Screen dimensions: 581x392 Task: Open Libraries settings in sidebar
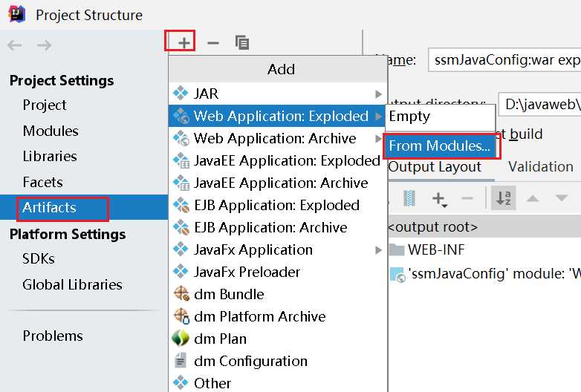coord(50,156)
